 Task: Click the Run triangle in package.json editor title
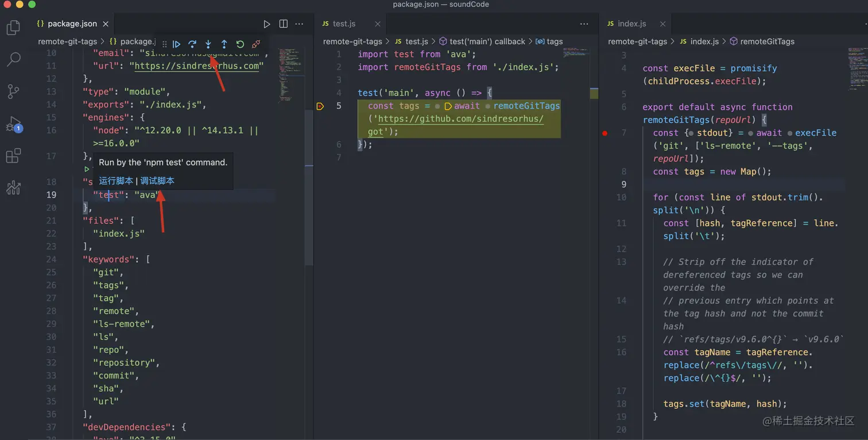(x=267, y=24)
